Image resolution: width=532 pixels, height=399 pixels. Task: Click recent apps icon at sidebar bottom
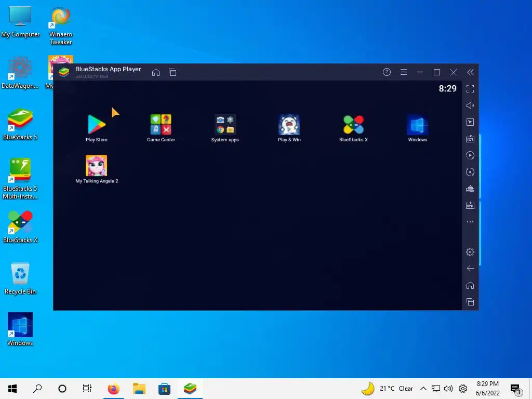(x=470, y=302)
